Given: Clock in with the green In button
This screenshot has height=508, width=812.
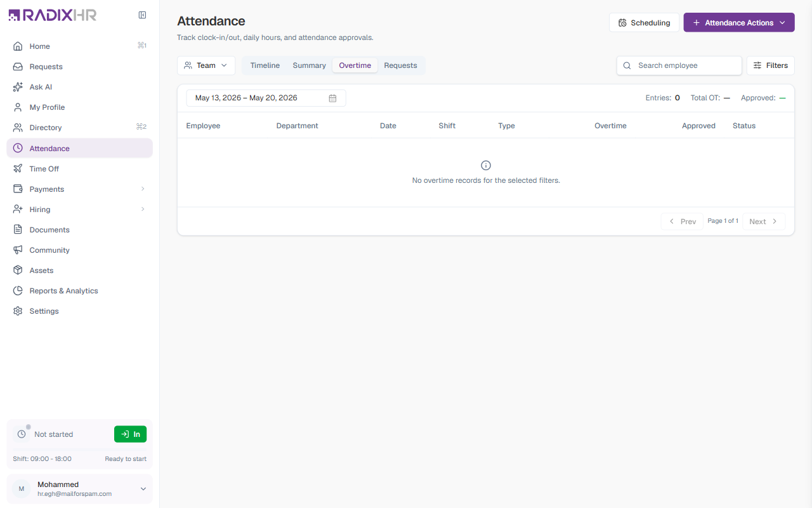Looking at the screenshot, I should [130, 434].
